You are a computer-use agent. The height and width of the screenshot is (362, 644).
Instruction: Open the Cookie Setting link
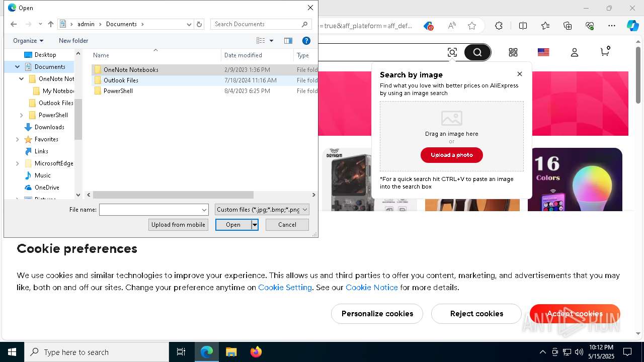285,288
